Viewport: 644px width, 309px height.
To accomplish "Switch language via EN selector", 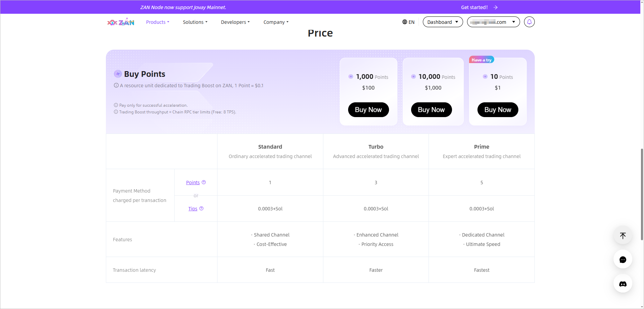I will [x=408, y=22].
